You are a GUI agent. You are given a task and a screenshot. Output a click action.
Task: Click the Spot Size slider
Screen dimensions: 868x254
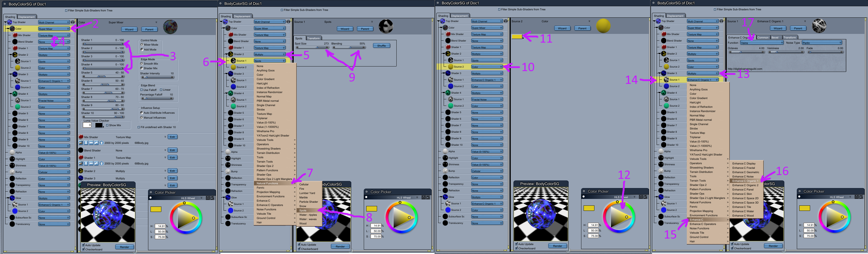tap(312, 47)
